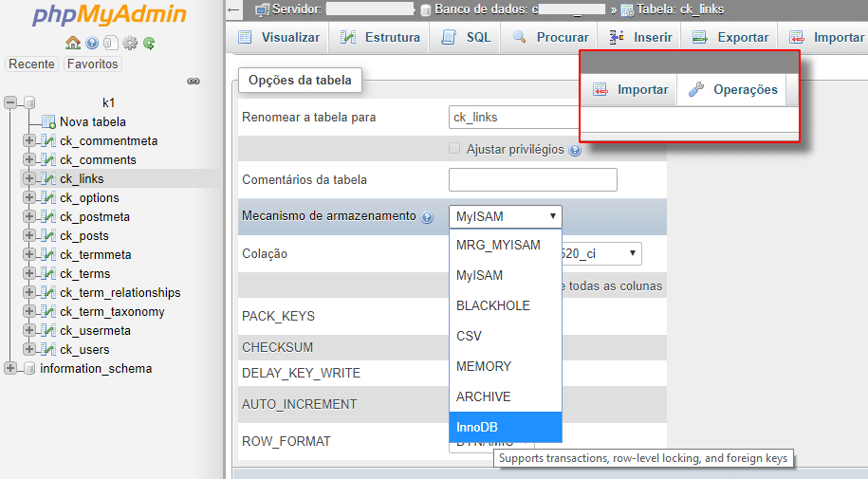Open the Mecanismo de armazenamento MyISAM dropdown
868x479 pixels.
(506, 216)
